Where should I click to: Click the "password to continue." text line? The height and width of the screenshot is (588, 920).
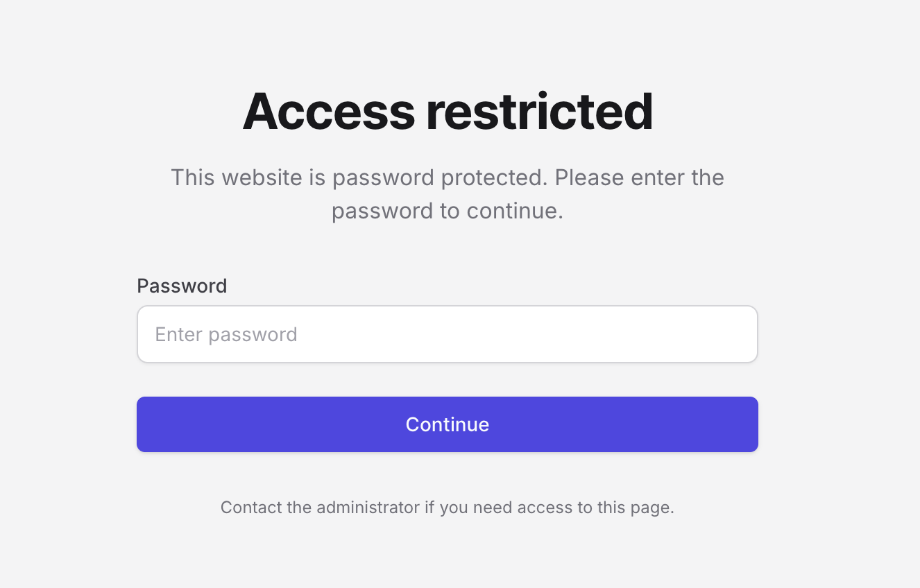(447, 211)
